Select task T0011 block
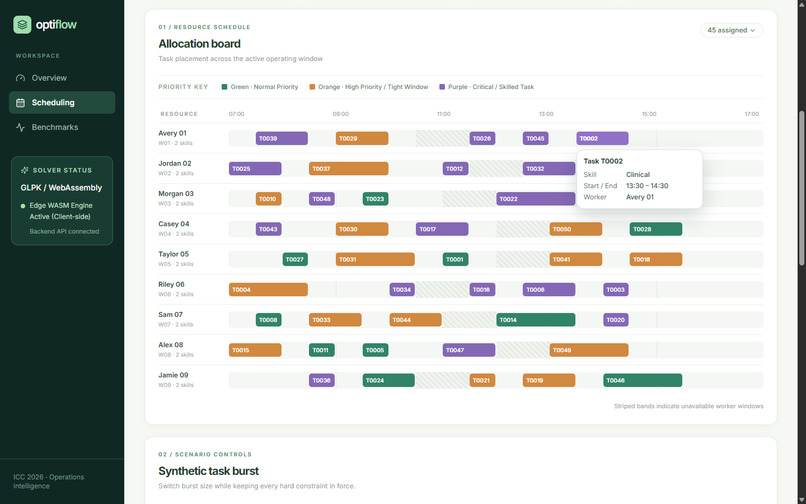Viewport: 806px width, 504px height. pyautogui.click(x=322, y=351)
